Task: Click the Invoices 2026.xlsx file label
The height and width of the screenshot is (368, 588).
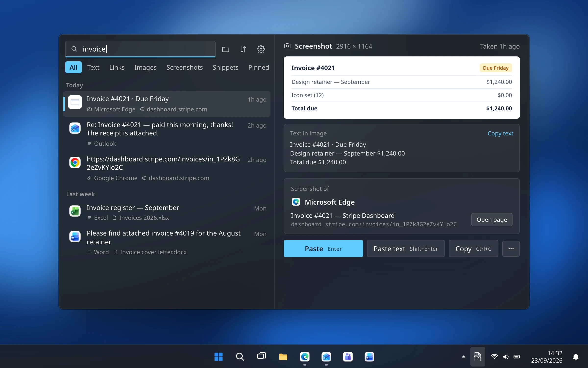Action: [144, 218]
